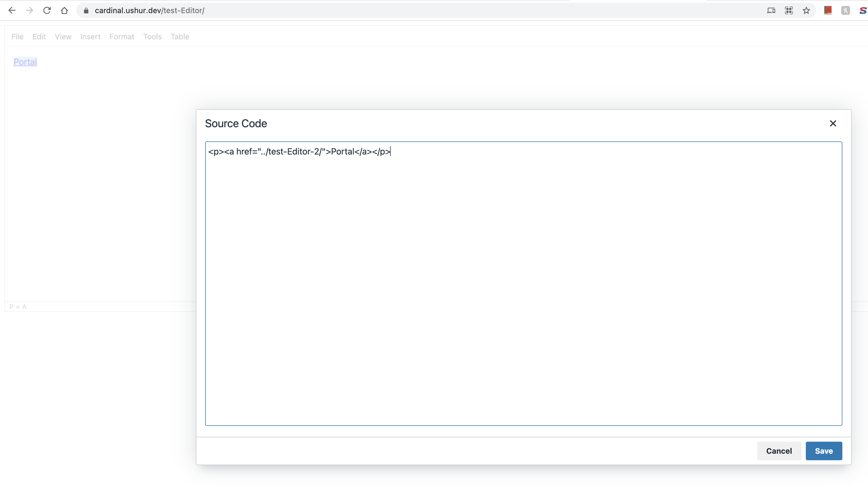Click the padlock site security icon
868x487 pixels.
86,10
